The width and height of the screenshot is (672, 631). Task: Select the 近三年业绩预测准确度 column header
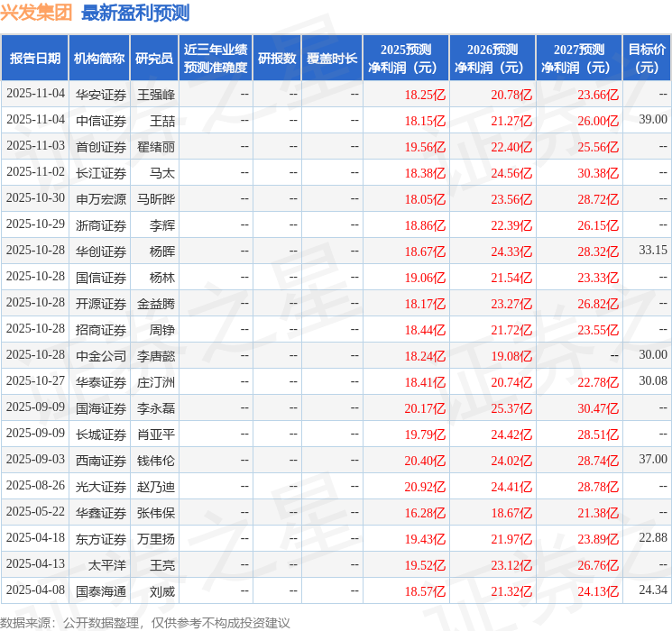coord(215,59)
